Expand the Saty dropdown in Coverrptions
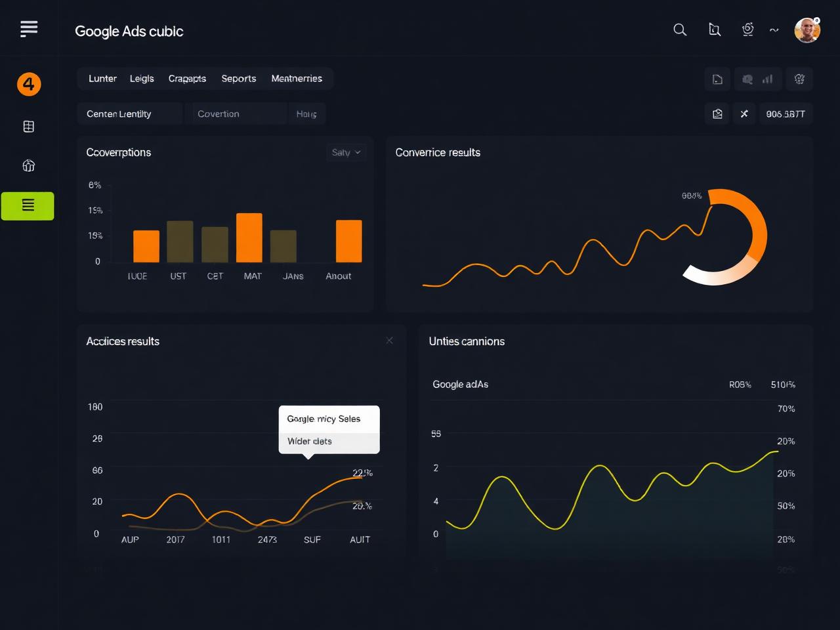The height and width of the screenshot is (630, 840). coord(346,152)
